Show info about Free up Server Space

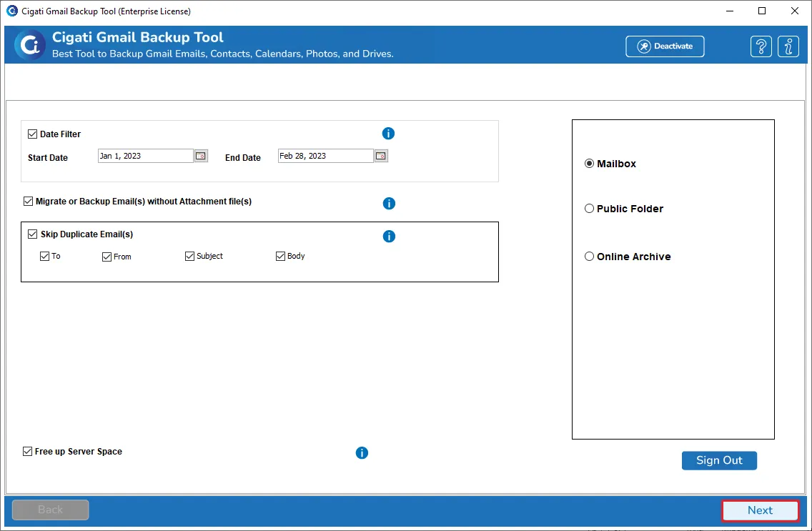point(362,453)
